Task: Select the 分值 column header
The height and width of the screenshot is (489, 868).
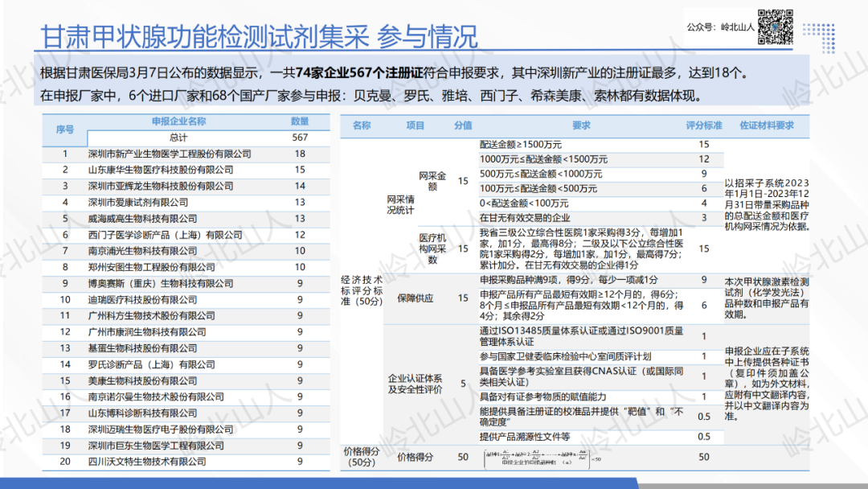Action: (x=464, y=125)
